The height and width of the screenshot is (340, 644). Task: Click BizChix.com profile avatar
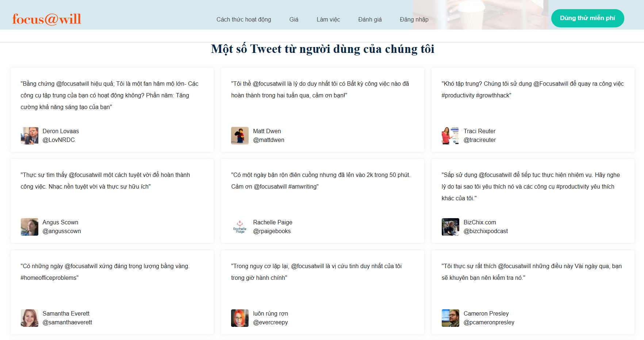pyautogui.click(x=450, y=227)
